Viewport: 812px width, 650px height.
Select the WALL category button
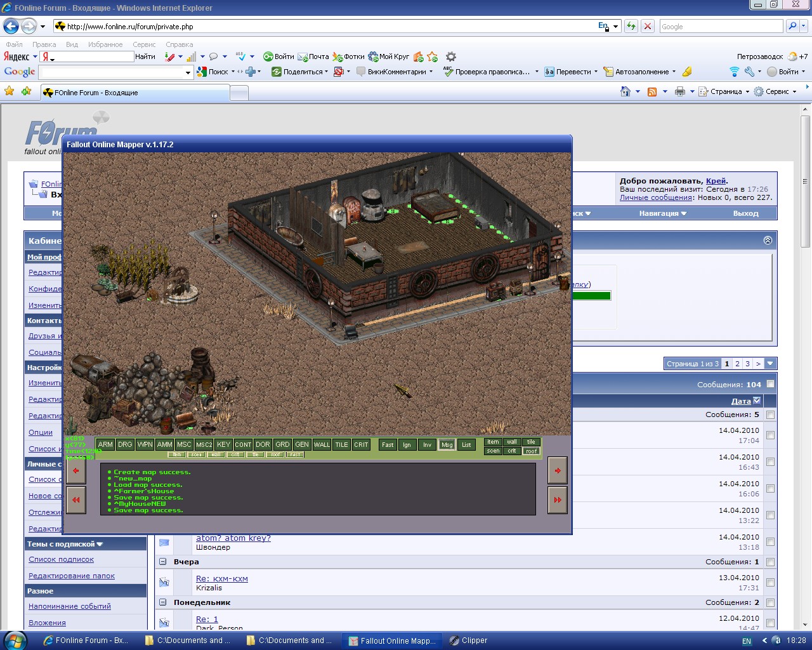point(322,444)
